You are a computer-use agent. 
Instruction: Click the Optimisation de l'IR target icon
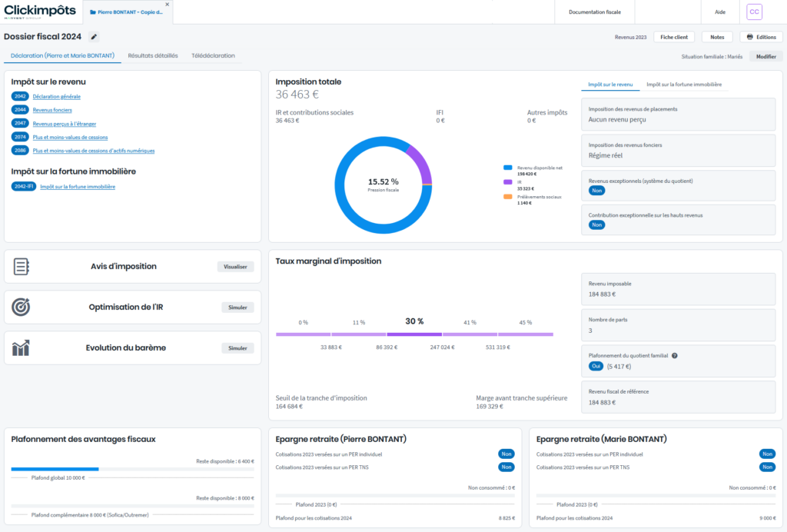coord(22,308)
